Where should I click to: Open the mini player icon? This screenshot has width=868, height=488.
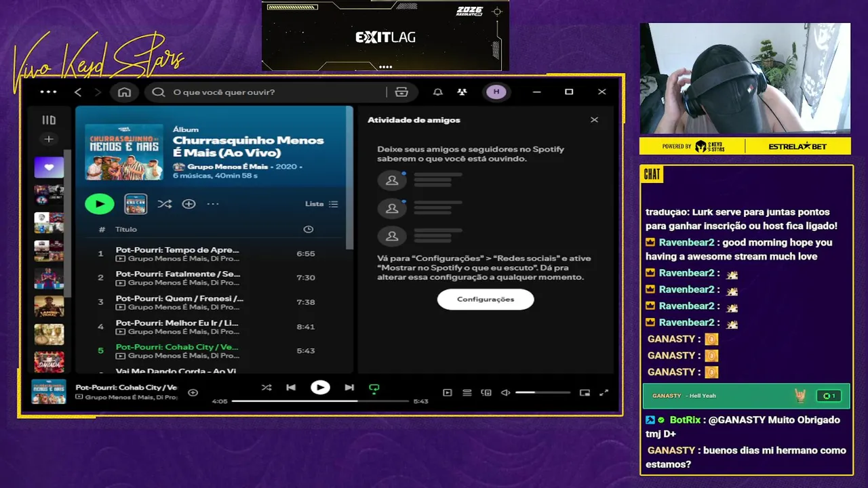coord(585,392)
